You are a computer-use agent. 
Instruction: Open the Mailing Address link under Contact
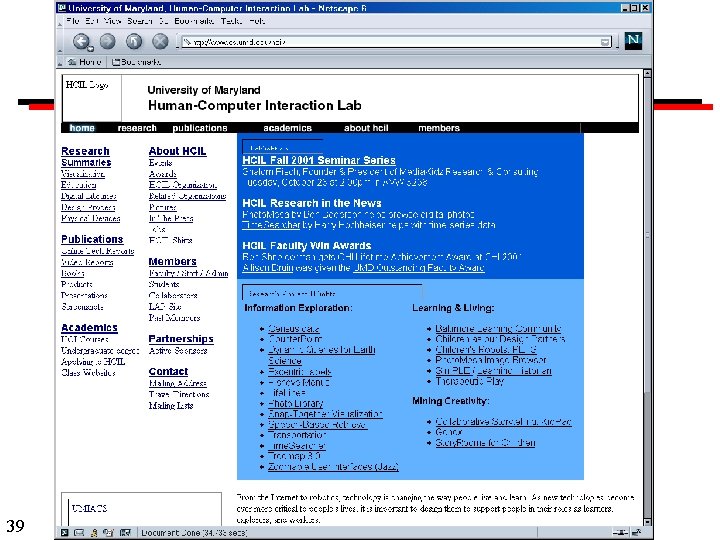178,383
